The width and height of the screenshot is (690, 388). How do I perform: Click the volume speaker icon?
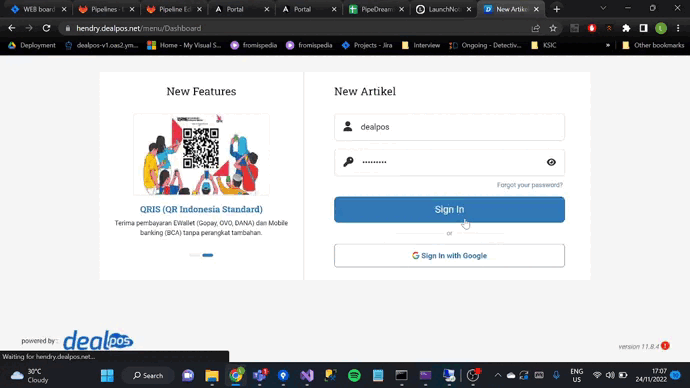[610, 375]
